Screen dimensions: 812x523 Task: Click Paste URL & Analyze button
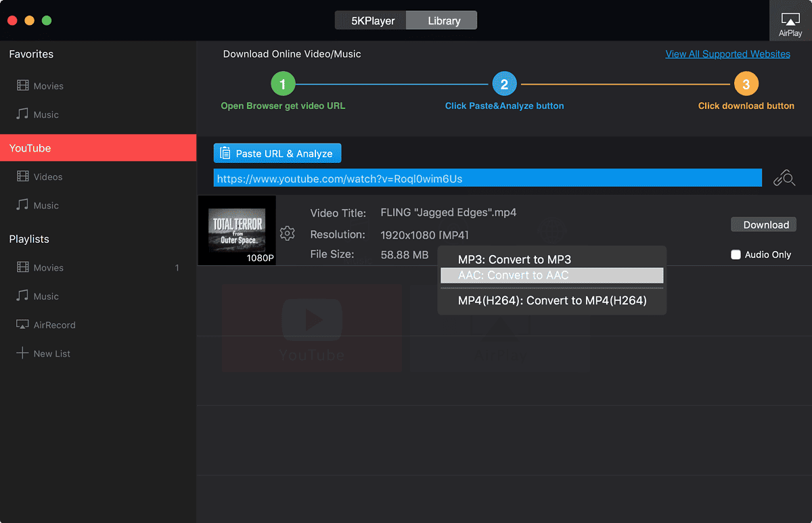[277, 154]
